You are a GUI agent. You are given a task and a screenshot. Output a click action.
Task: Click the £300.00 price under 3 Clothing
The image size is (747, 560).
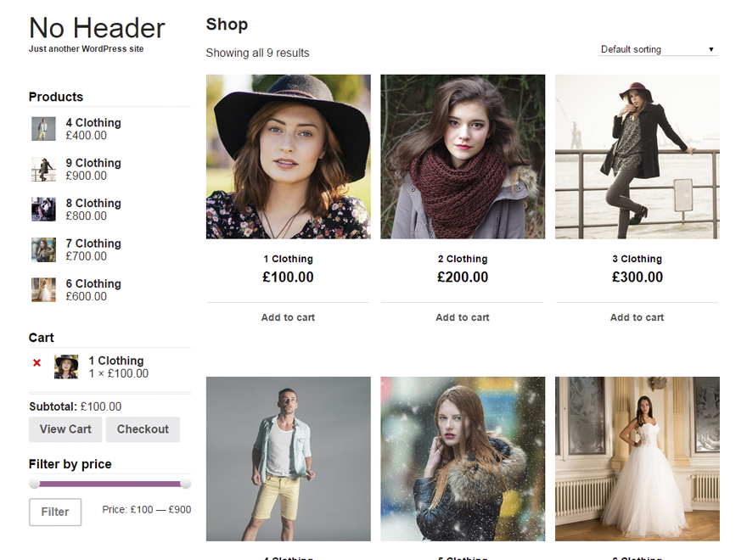637,277
